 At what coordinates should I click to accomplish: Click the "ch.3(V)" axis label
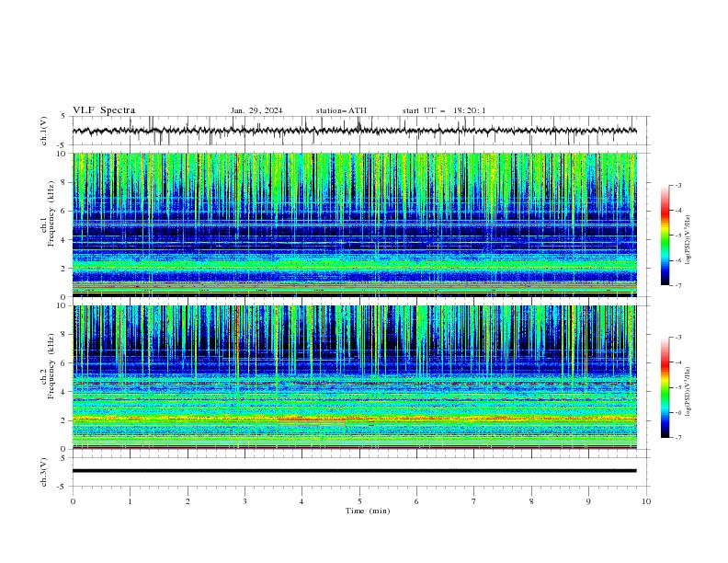[43, 472]
